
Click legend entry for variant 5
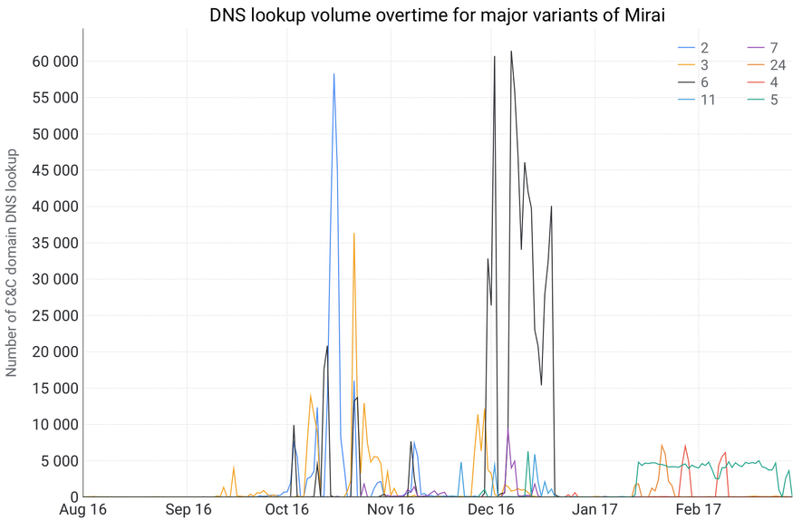(763, 100)
